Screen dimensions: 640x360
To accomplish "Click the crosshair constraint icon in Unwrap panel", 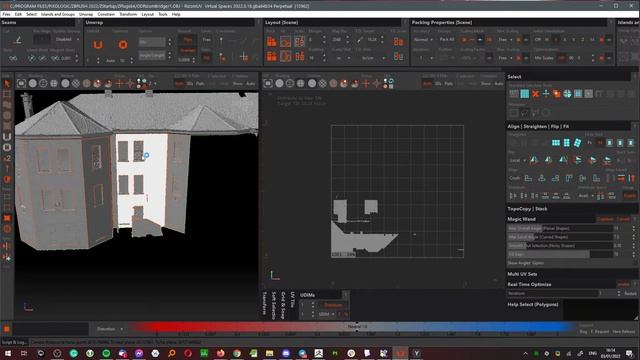I will pos(244,57).
